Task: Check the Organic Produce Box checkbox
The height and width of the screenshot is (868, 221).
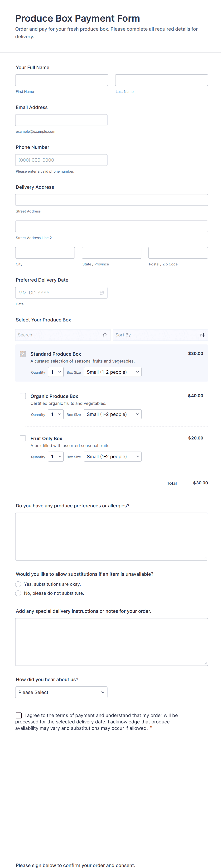Action: 23,396
